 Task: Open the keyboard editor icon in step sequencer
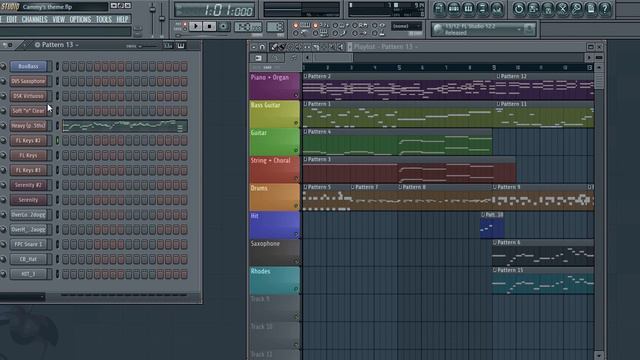tap(181, 46)
